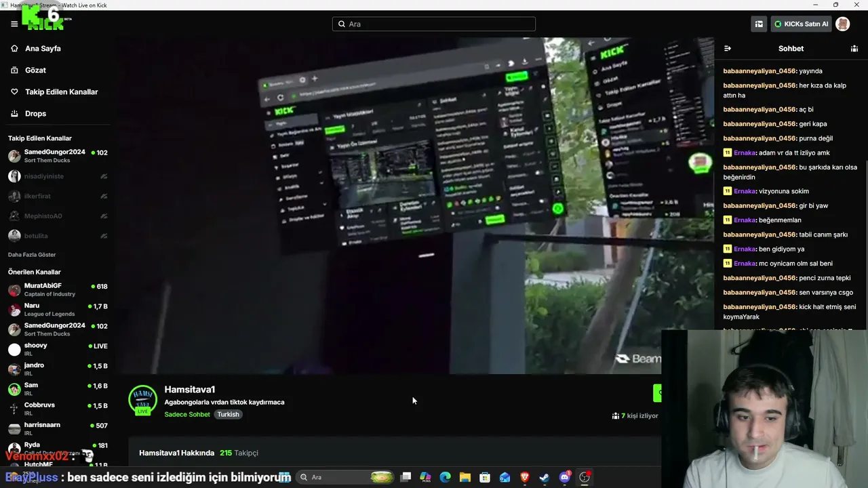Open Discord from the taskbar
Screen dimensions: 868x488
[x=565, y=477]
